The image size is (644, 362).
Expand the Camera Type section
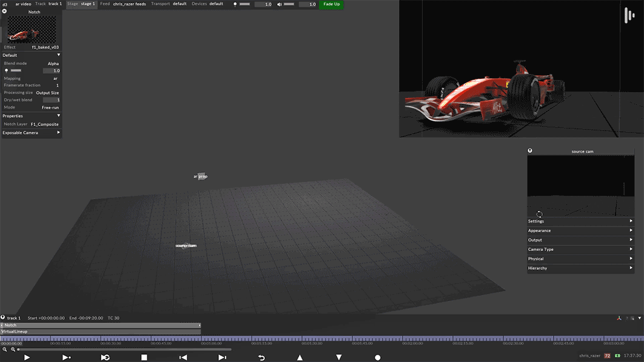tap(580, 249)
